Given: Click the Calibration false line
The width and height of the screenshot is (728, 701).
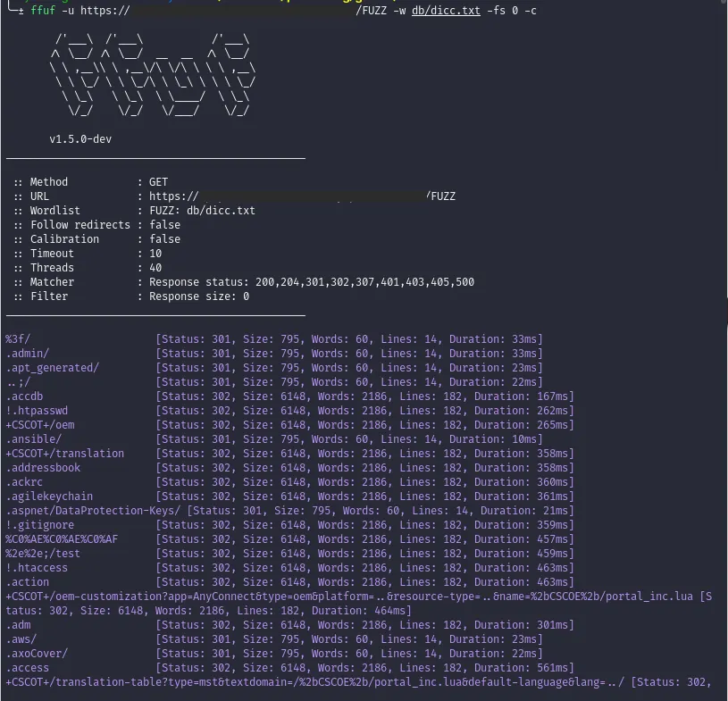Looking at the screenshot, I should coord(97,239).
